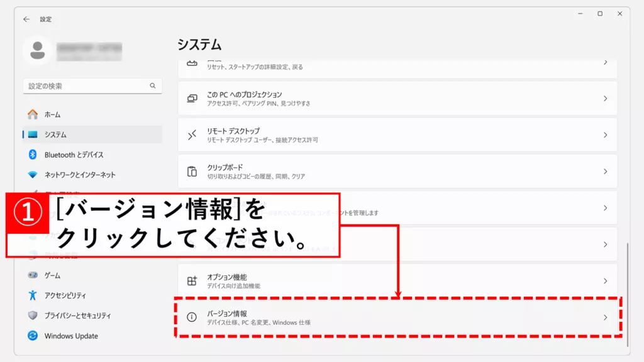Click the recovery icon at top row
Viewport: 644px width, 362px height.
192,63
